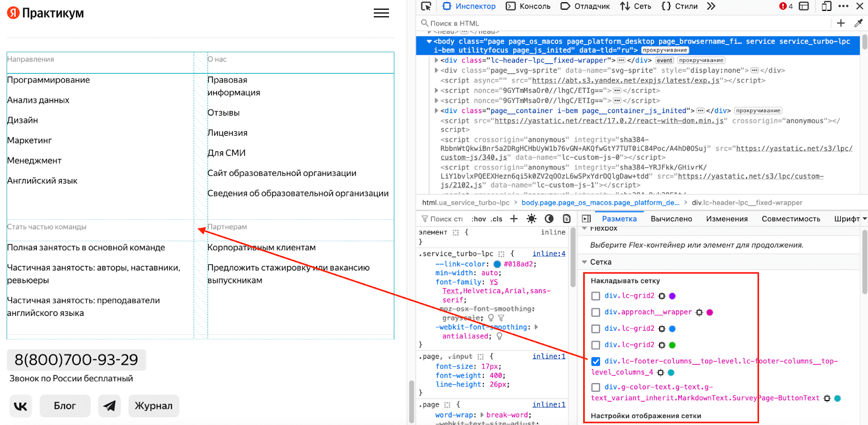This screenshot has width=868, height=425.
Task: Open the Программирование link
Action: point(48,80)
